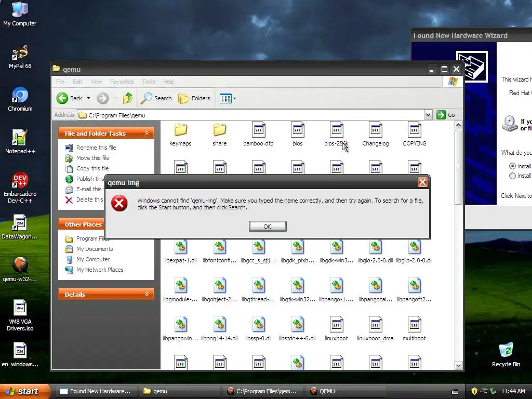
Task: Open the Search pane in Explorer
Action: pyautogui.click(x=156, y=98)
